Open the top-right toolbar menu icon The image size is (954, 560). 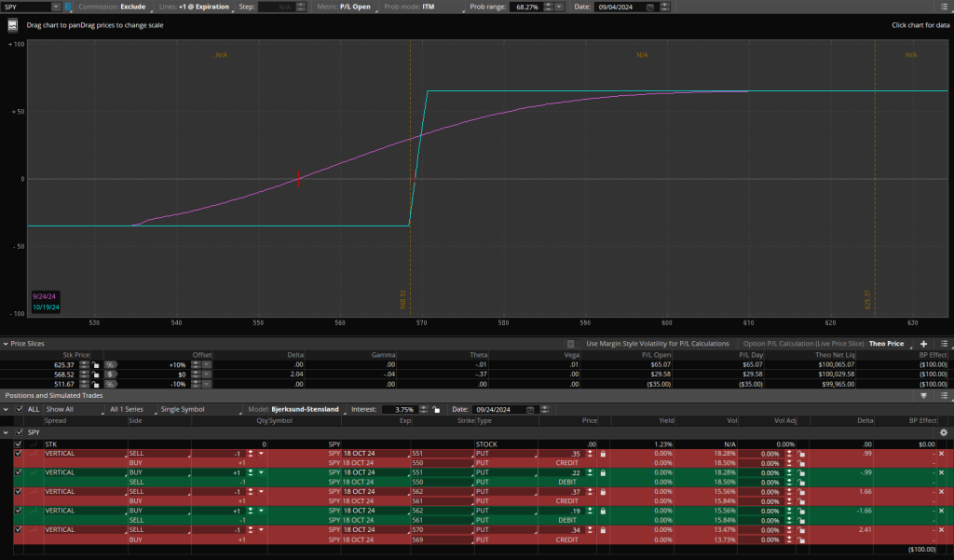pyautogui.click(x=943, y=7)
